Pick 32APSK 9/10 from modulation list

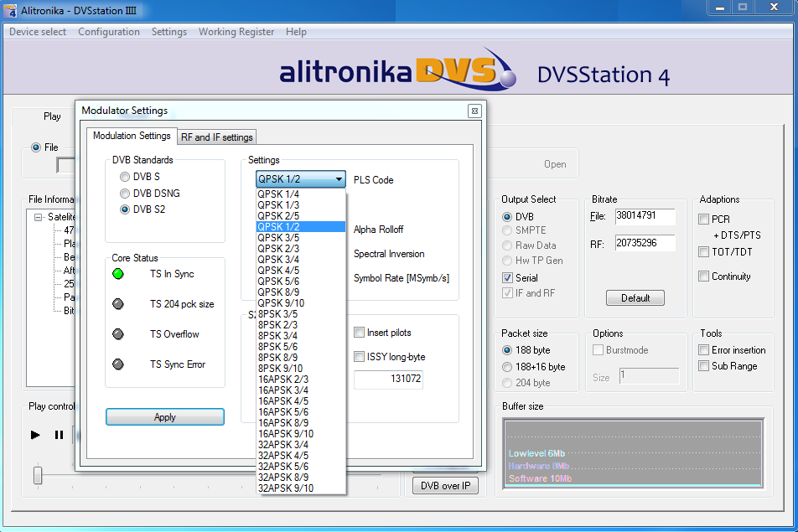[286, 488]
